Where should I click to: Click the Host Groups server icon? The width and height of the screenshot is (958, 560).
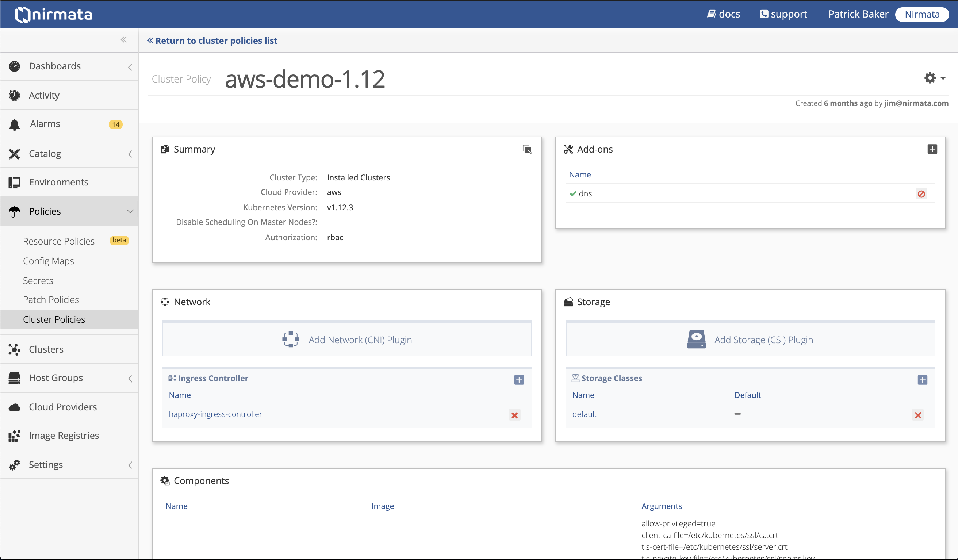(x=15, y=378)
